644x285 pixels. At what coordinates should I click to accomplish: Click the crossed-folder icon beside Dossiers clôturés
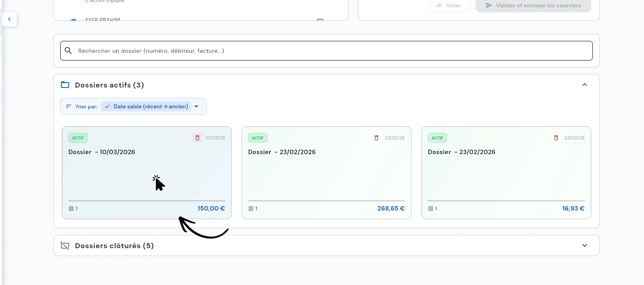tap(65, 246)
